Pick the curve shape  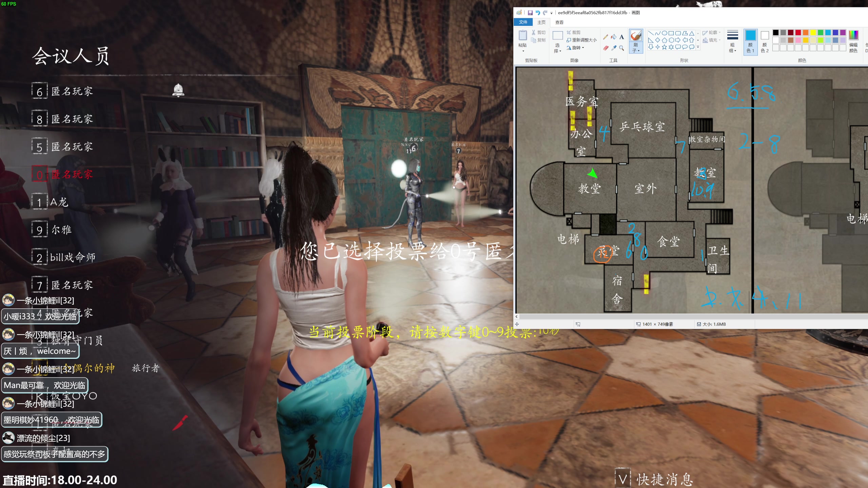(657, 33)
